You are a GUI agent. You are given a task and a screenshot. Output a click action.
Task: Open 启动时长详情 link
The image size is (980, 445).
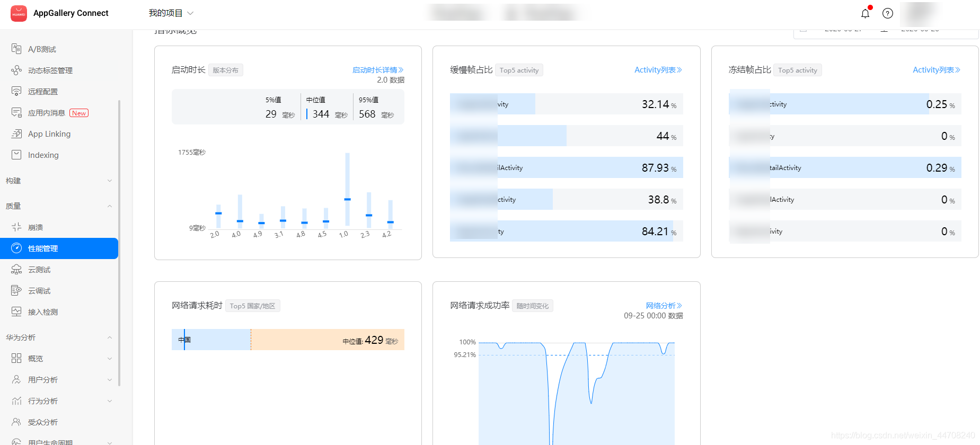[378, 70]
